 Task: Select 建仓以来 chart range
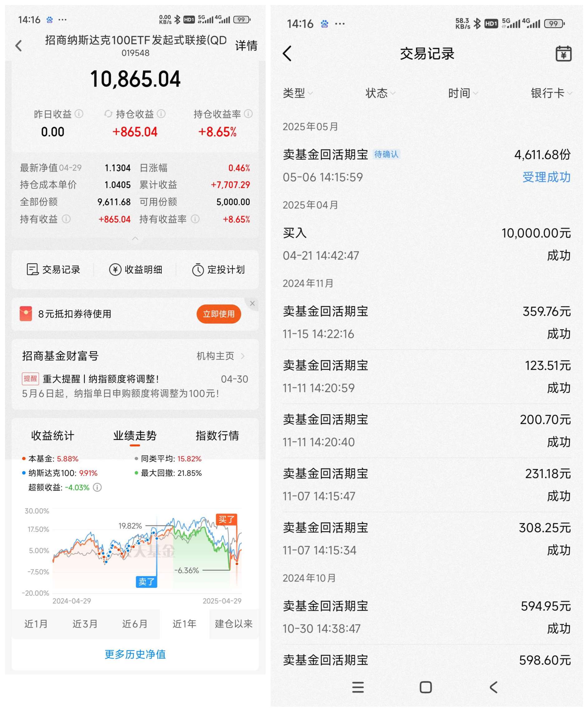click(234, 624)
